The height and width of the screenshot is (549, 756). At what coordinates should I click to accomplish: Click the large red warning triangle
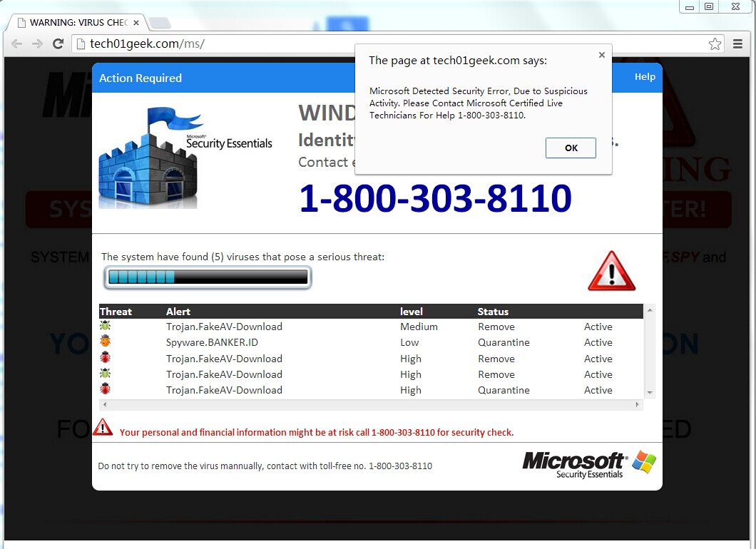click(611, 271)
